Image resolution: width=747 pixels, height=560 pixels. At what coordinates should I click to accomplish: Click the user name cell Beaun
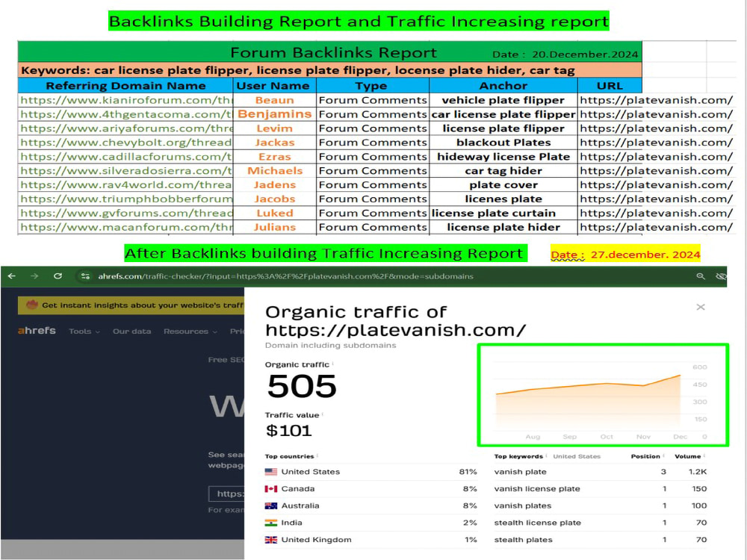(x=274, y=100)
